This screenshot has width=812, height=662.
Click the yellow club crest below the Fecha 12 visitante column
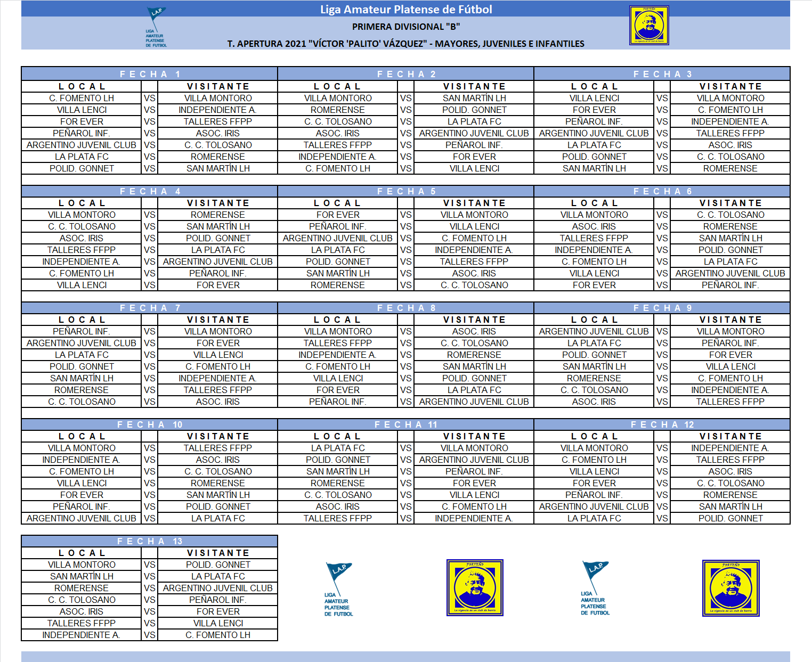[x=731, y=588]
